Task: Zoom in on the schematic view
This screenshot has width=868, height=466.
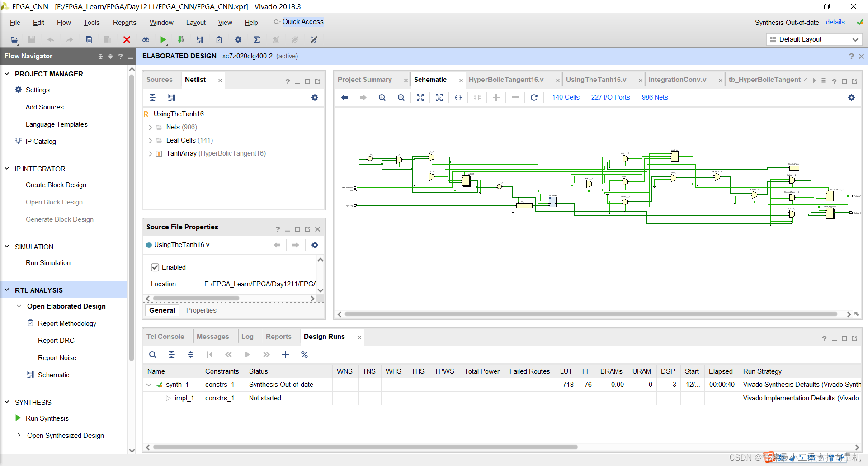Action: tap(382, 98)
